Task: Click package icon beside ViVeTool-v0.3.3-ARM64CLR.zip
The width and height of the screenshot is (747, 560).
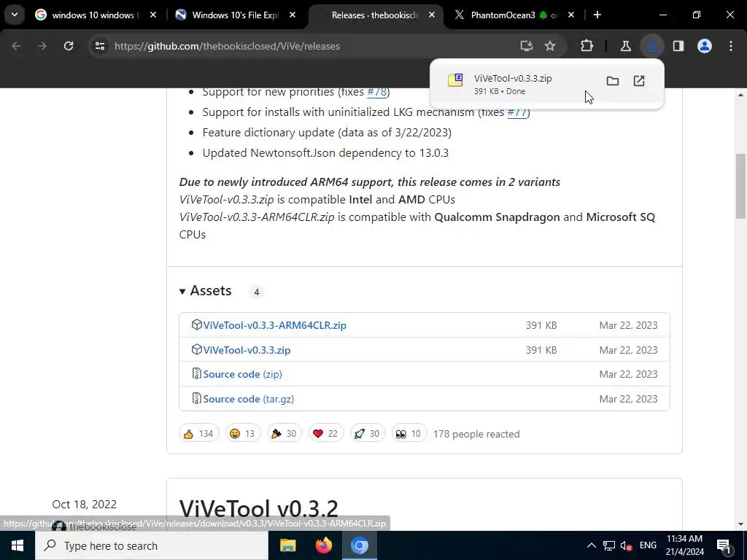Action: 196,324
